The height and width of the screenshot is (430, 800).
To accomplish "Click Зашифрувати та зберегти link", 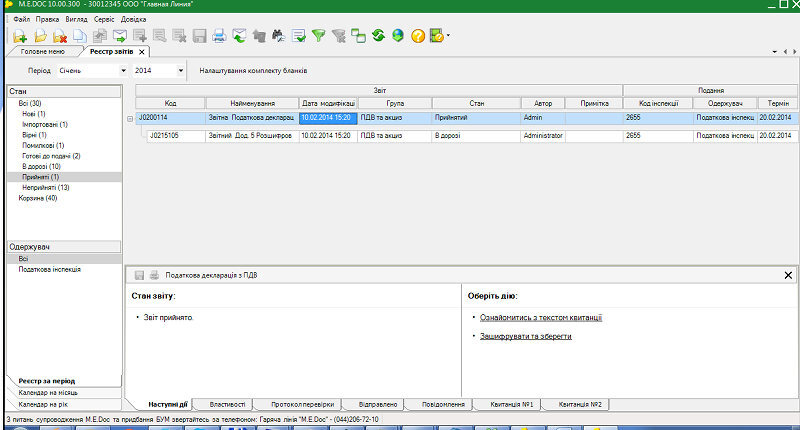I will tap(525, 336).
